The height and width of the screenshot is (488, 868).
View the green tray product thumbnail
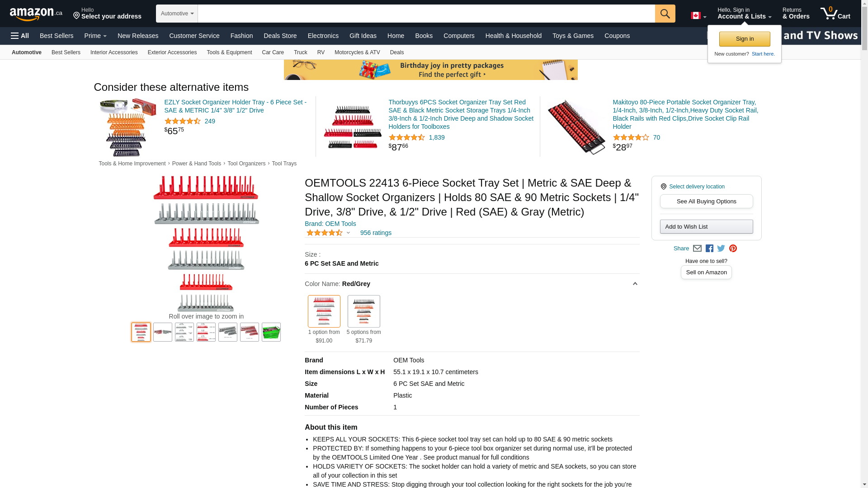click(271, 332)
